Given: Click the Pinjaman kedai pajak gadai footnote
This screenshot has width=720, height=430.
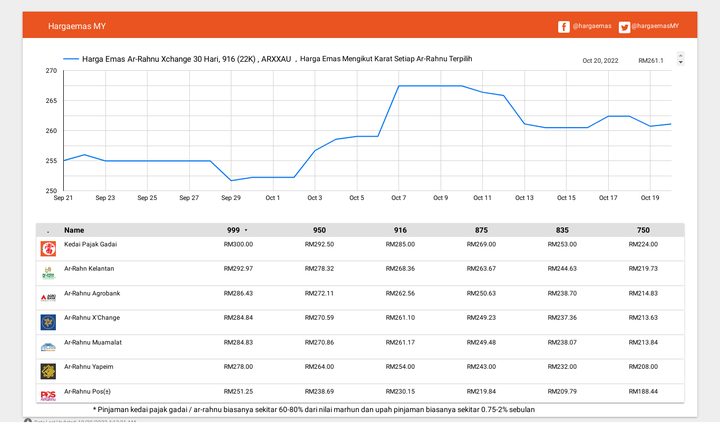Looking at the screenshot, I should point(314,409).
